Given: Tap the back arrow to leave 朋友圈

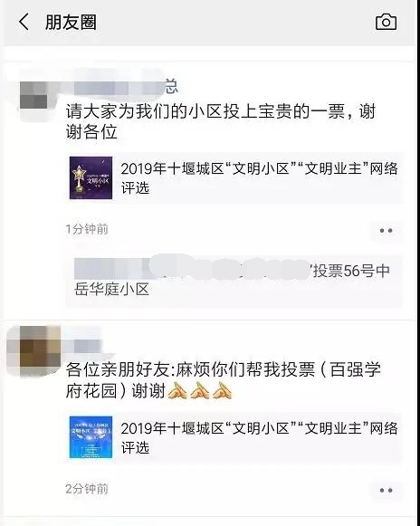Looking at the screenshot, I should tap(24, 22).
